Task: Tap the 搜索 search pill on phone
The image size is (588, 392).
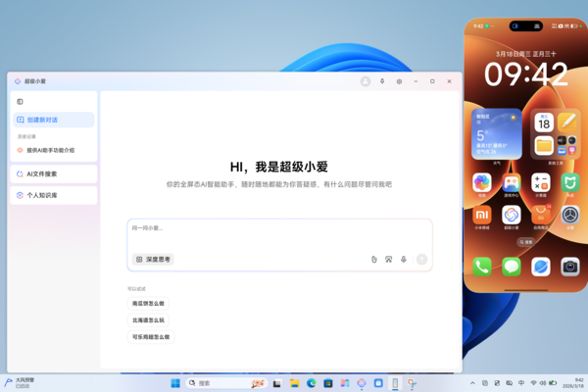Action: [525, 242]
